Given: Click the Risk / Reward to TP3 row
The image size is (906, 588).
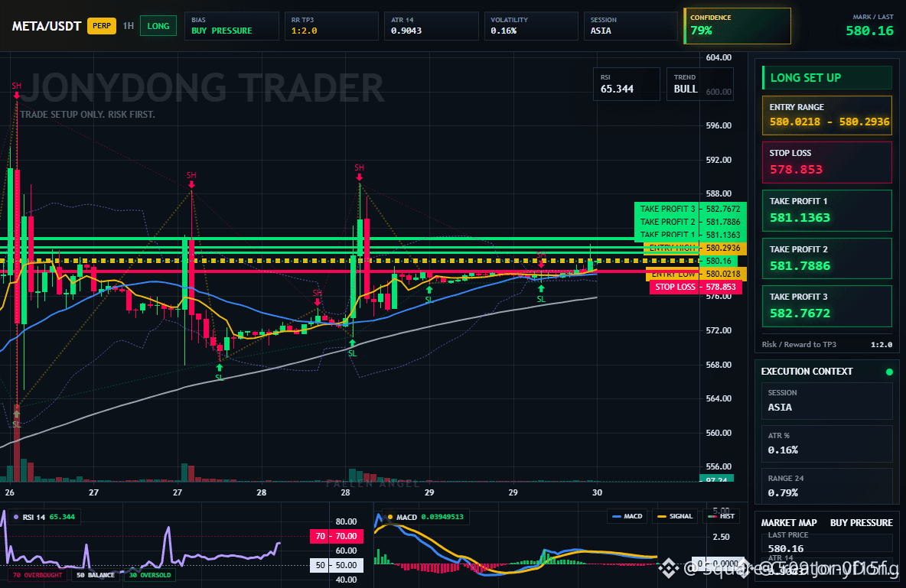Looking at the screenshot, I should (x=827, y=344).
